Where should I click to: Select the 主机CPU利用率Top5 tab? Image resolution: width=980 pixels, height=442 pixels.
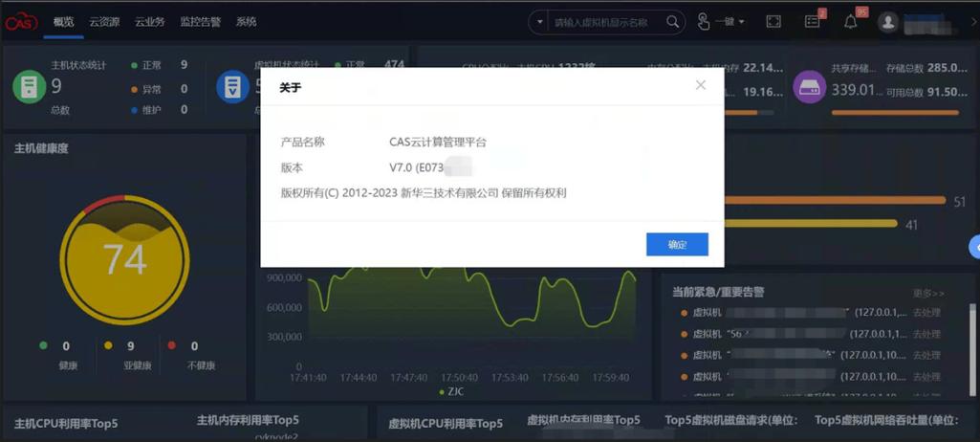(x=66, y=423)
